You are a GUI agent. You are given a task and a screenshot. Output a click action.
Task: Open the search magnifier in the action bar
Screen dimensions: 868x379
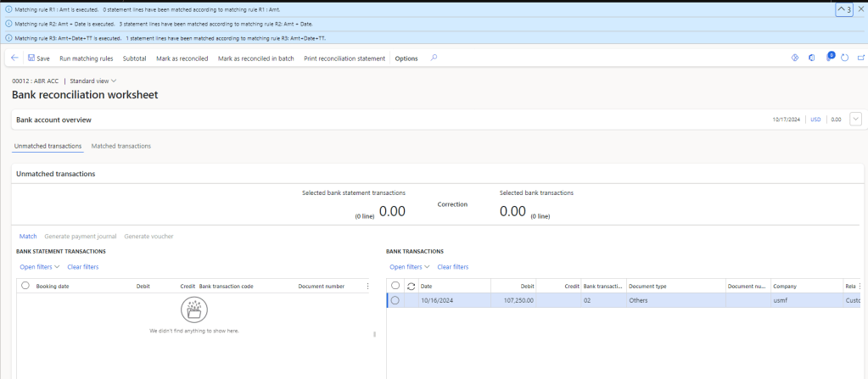click(434, 59)
